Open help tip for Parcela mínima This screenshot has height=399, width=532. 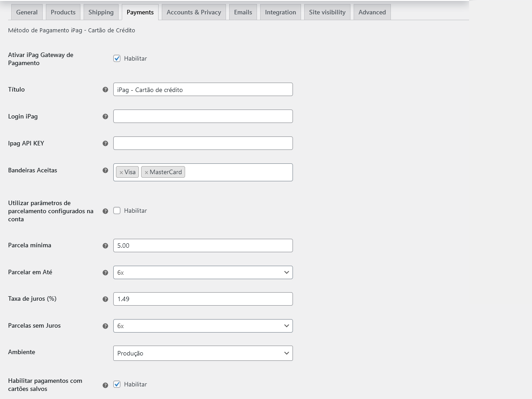tap(105, 246)
